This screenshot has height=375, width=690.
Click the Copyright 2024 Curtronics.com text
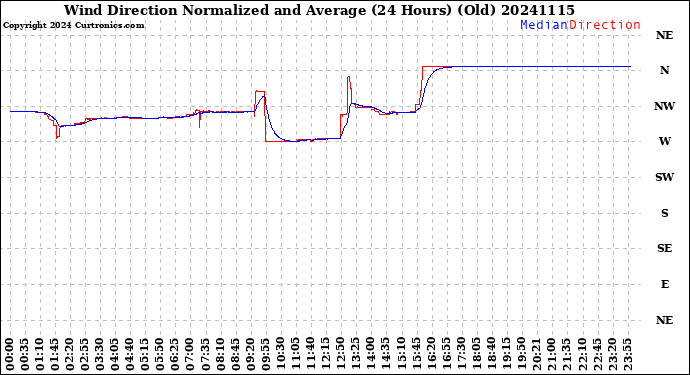73,26
